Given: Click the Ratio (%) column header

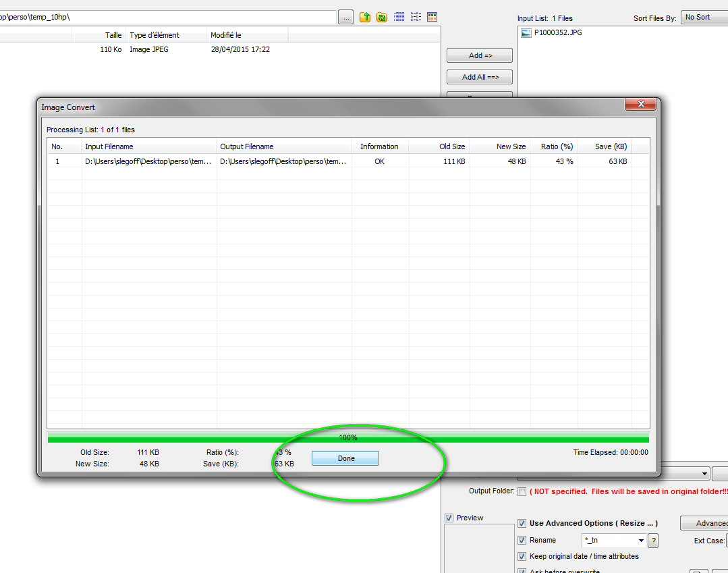Looking at the screenshot, I should coord(556,146).
